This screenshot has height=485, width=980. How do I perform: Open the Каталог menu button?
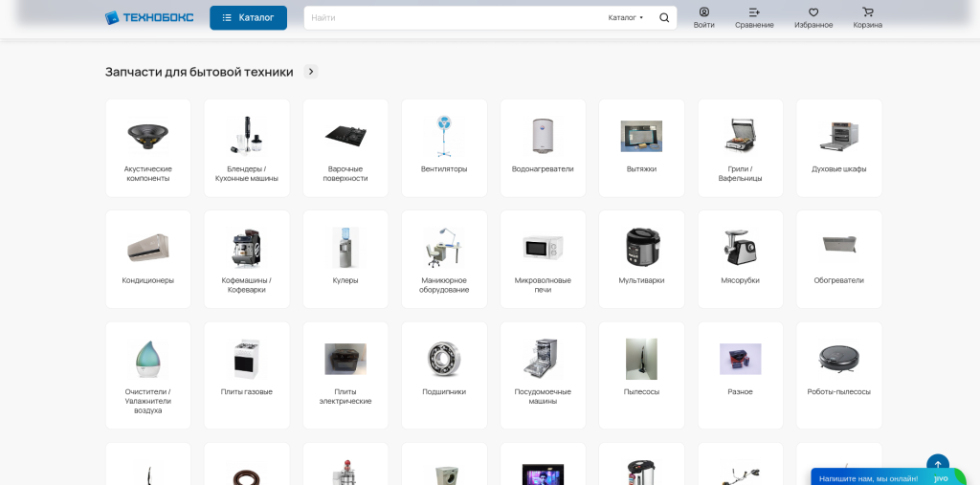248,17
